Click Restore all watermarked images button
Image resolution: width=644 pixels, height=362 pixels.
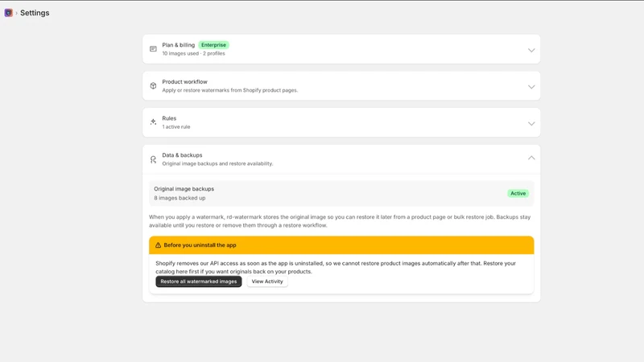click(198, 282)
